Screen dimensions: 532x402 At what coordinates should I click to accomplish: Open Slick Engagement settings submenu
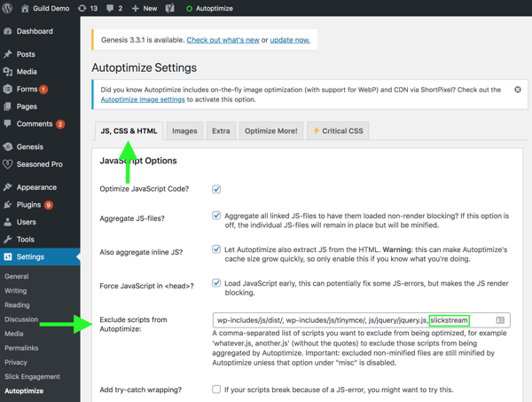32,376
